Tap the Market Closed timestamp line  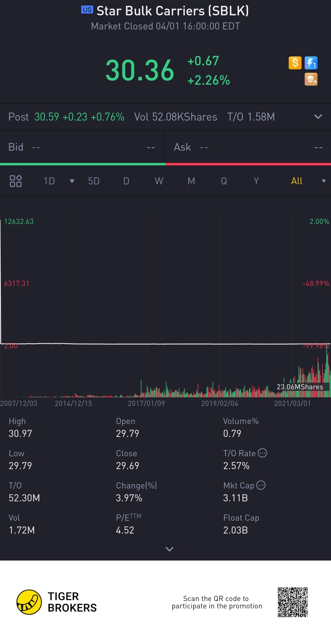(x=165, y=26)
